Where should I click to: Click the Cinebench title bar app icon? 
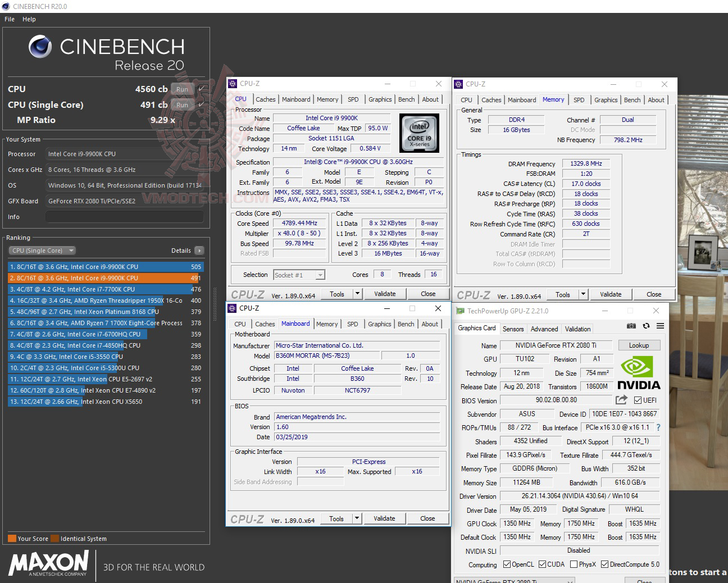click(x=6, y=6)
